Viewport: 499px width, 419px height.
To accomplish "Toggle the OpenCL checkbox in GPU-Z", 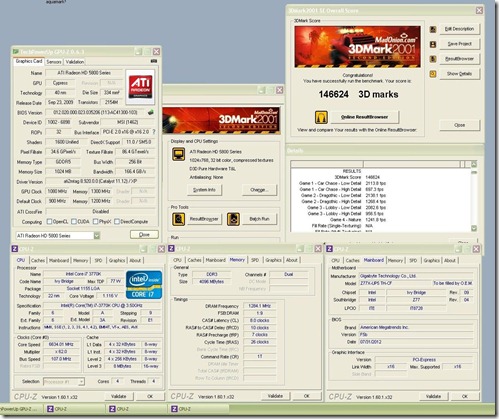I will (x=49, y=222).
